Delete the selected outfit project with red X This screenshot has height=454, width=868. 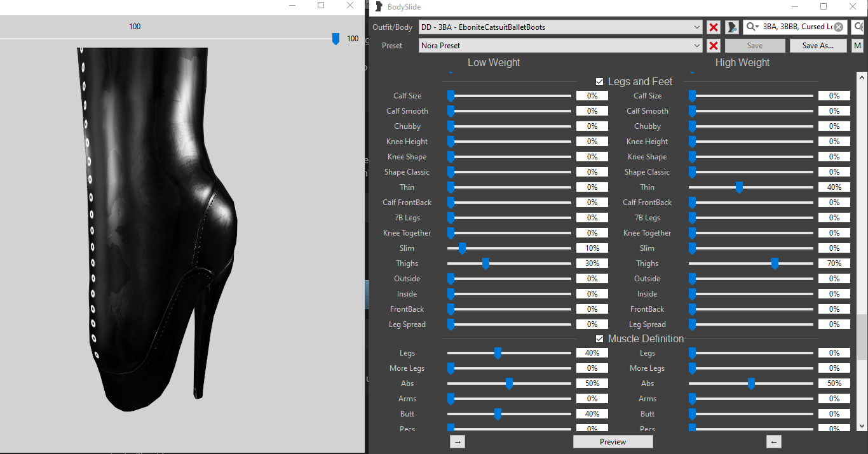(714, 27)
